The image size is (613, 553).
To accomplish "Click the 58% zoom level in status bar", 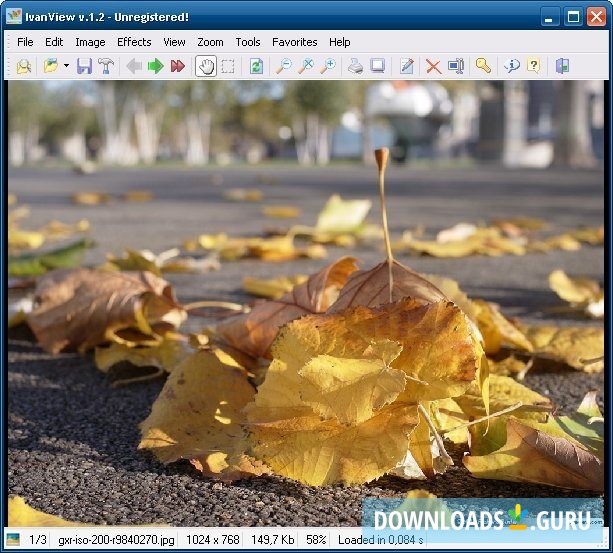I will pos(316,540).
